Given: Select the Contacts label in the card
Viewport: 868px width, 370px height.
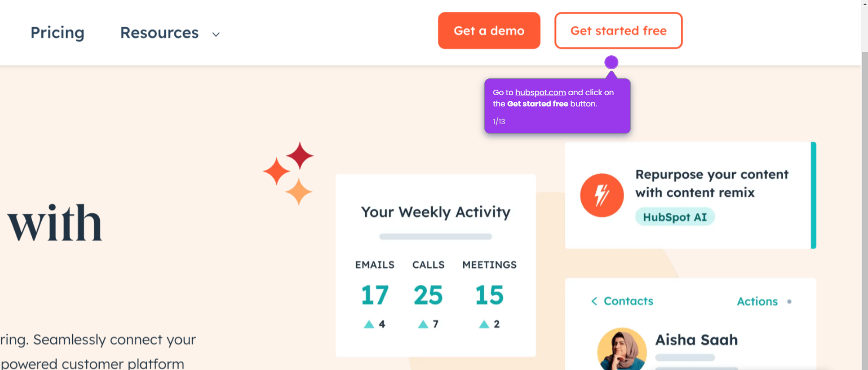Looking at the screenshot, I should [x=628, y=300].
